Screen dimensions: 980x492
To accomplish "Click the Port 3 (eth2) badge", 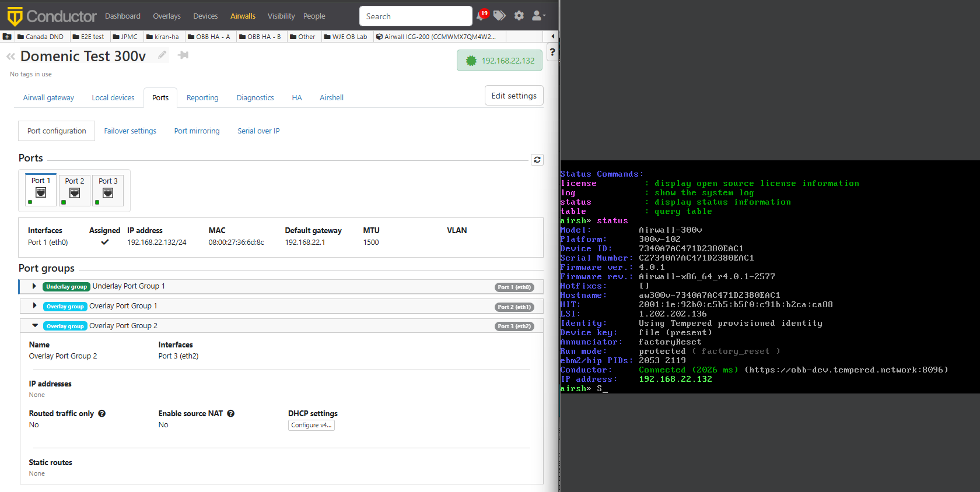I will [514, 326].
